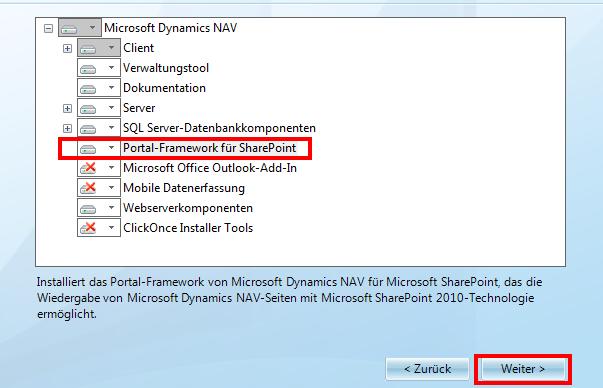Select the Microsoft Dynamics NAV label

tap(170, 28)
